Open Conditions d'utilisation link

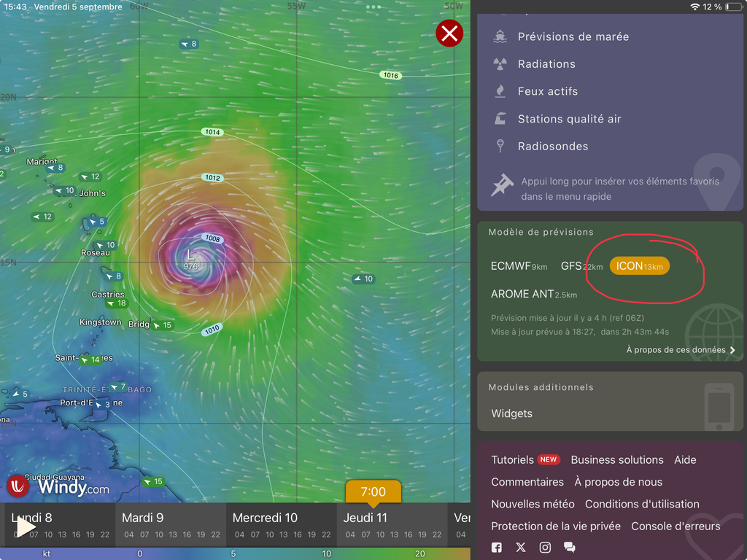(x=642, y=504)
